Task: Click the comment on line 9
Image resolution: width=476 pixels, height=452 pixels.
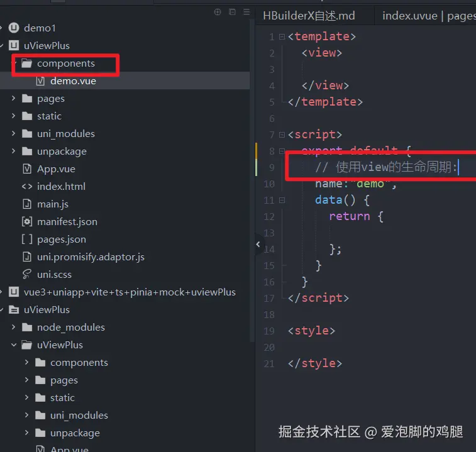Action: (386, 167)
